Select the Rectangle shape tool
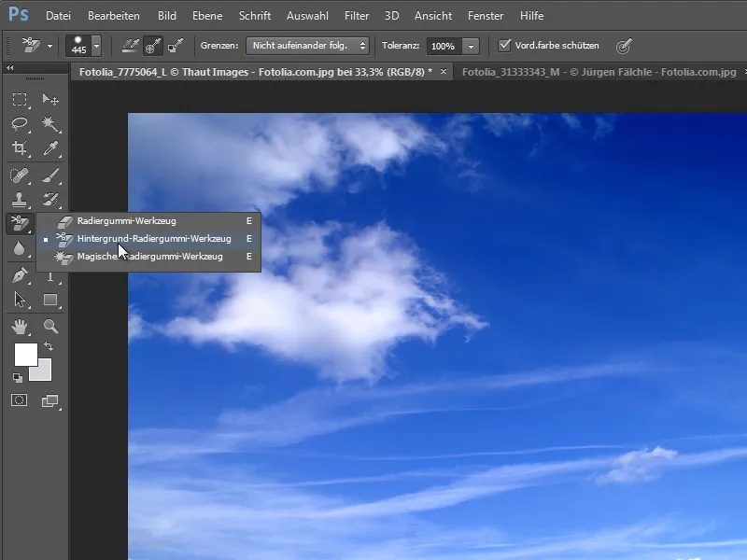Screen dimensions: 747x560 [50, 300]
